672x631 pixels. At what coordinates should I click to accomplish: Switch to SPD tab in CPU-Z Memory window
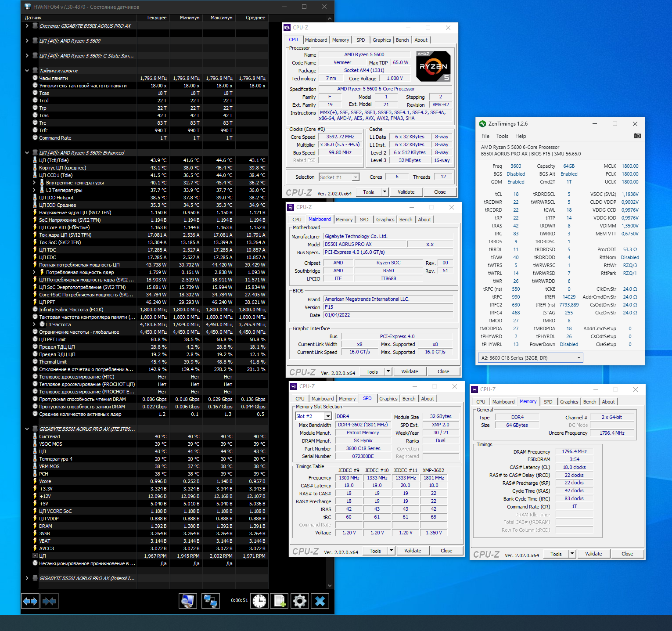click(x=548, y=402)
